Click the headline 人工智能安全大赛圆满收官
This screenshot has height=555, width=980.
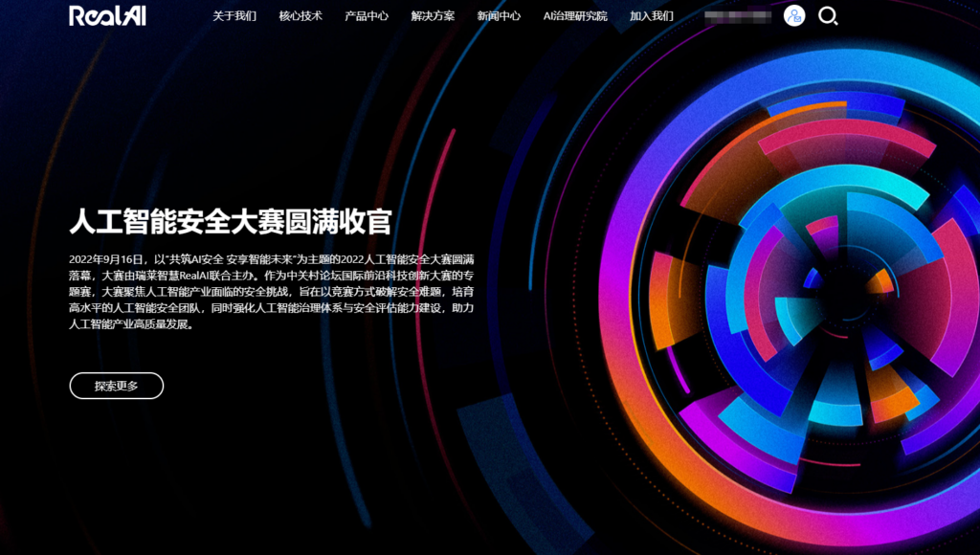231,221
